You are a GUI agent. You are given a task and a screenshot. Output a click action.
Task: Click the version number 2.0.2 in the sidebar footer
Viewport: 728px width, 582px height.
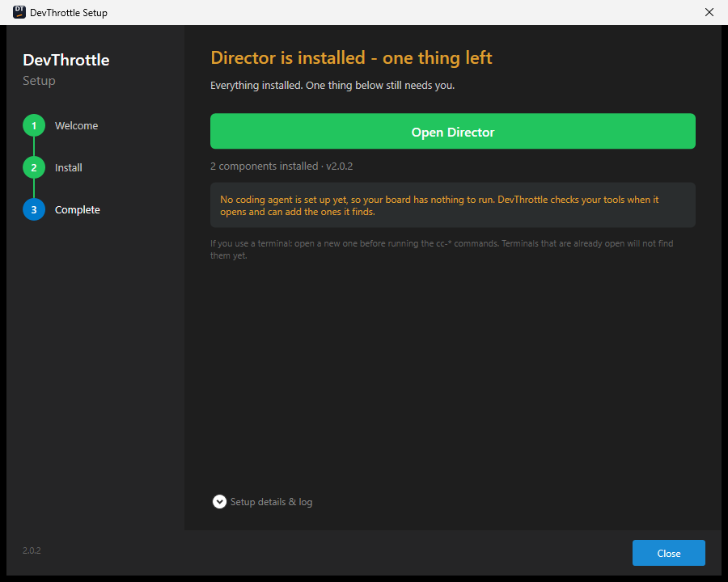coord(32,550)
